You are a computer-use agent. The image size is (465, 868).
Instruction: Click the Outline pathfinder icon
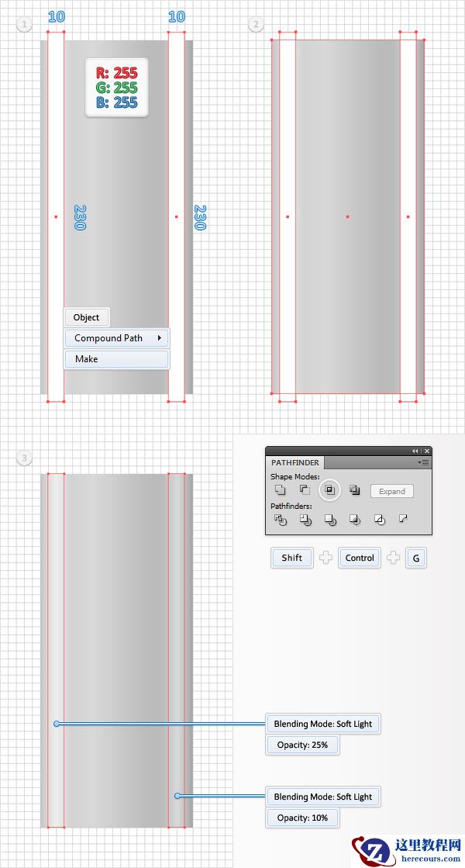(379, 520)
